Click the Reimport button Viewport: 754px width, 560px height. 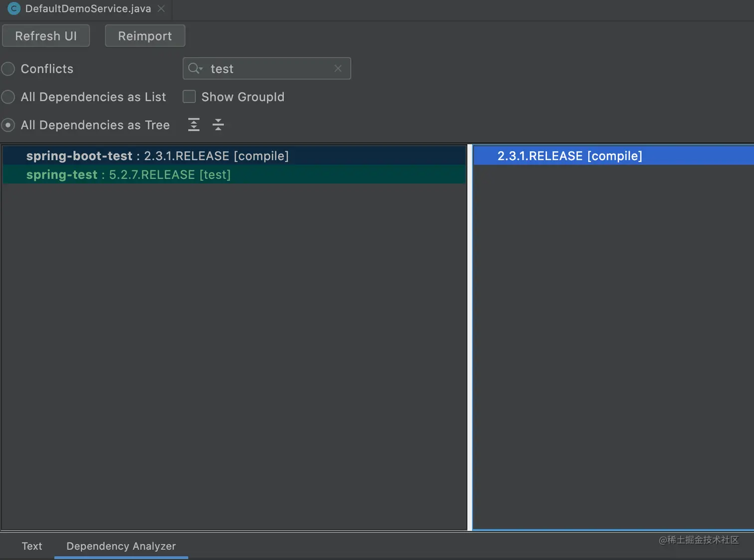point(145,36)
